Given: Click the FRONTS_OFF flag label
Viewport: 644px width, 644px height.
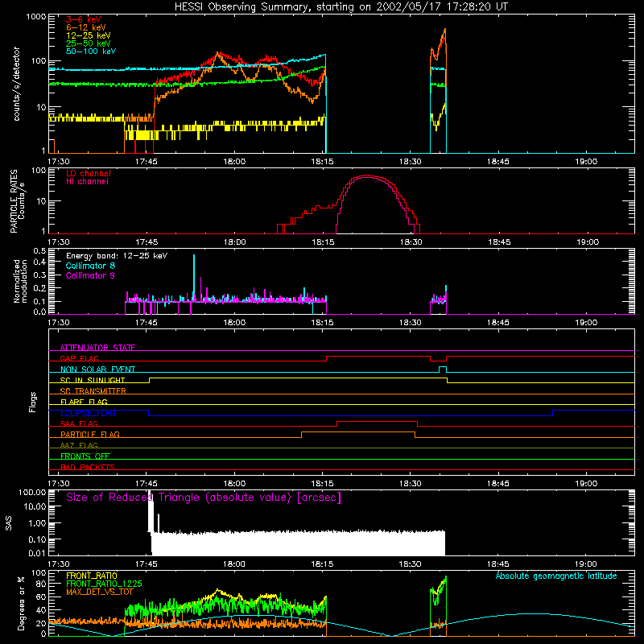Looking at the screenshot, I should coord(85,456).
